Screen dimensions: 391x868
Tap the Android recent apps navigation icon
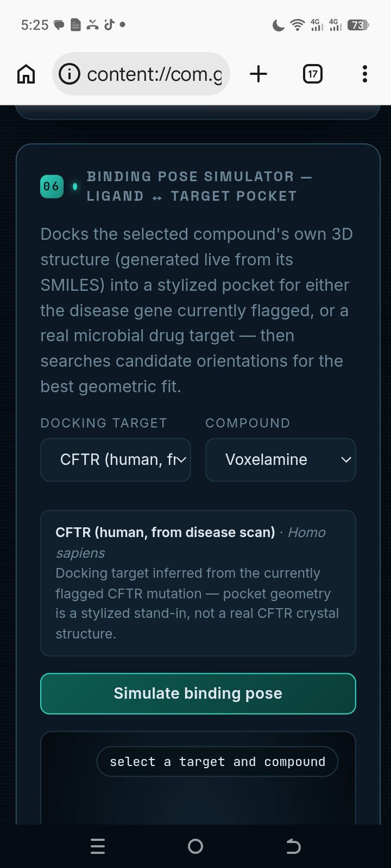98,846
